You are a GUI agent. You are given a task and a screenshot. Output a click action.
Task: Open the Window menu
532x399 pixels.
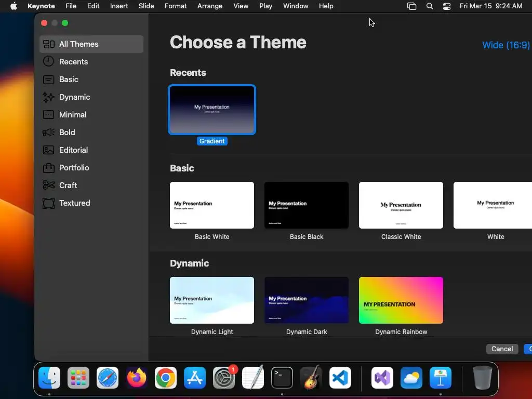point(296,6)
